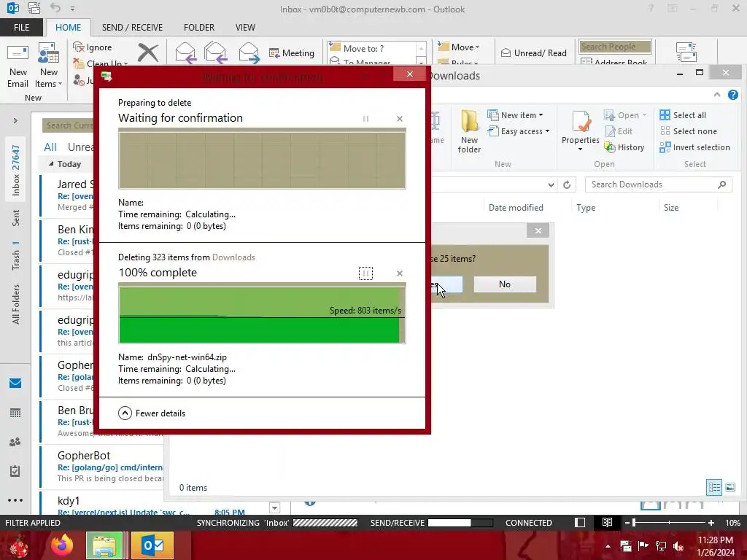747x560 pixels.
Task: Open Firefox from the taskbar
Action: click(62, 545)
